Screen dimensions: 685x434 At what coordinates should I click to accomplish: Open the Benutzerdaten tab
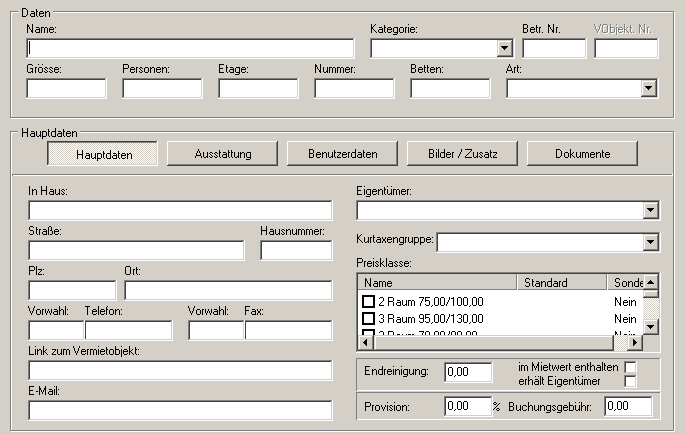tap(342, 154)
